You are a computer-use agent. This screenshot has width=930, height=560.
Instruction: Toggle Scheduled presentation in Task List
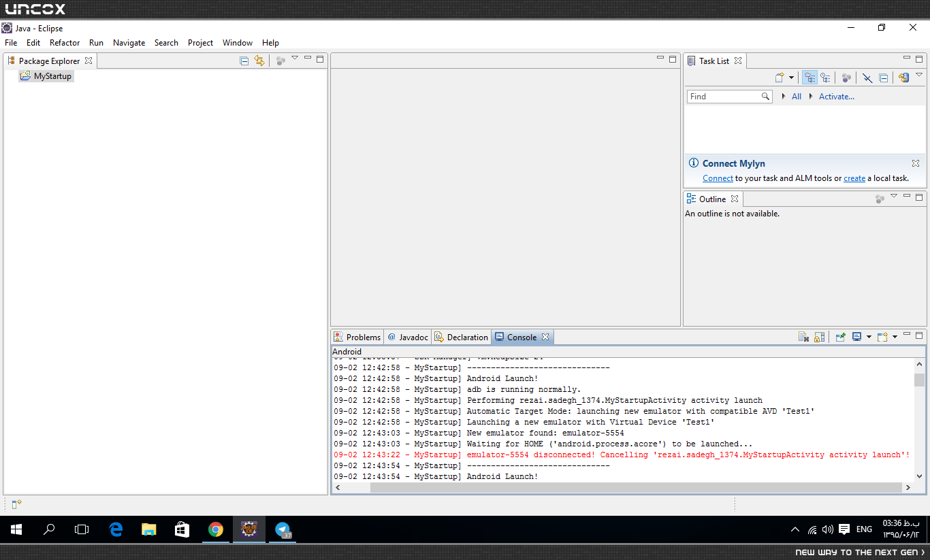(825, 78)
